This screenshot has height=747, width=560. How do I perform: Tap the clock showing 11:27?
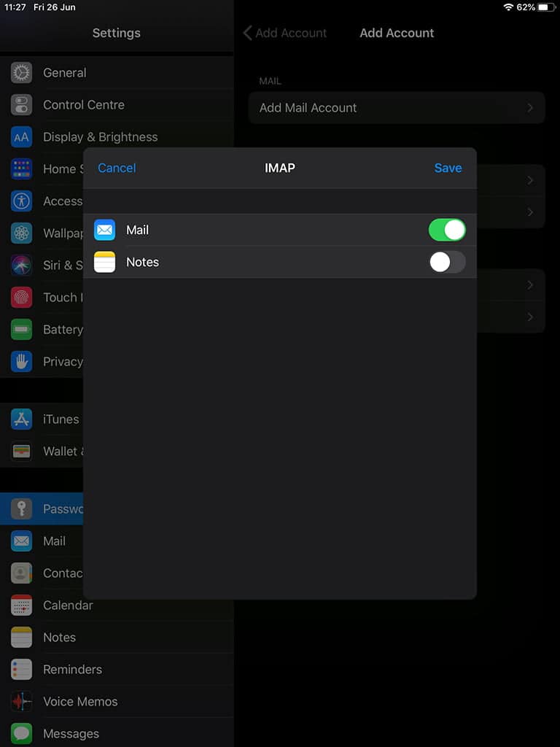(x=15, y=7)
